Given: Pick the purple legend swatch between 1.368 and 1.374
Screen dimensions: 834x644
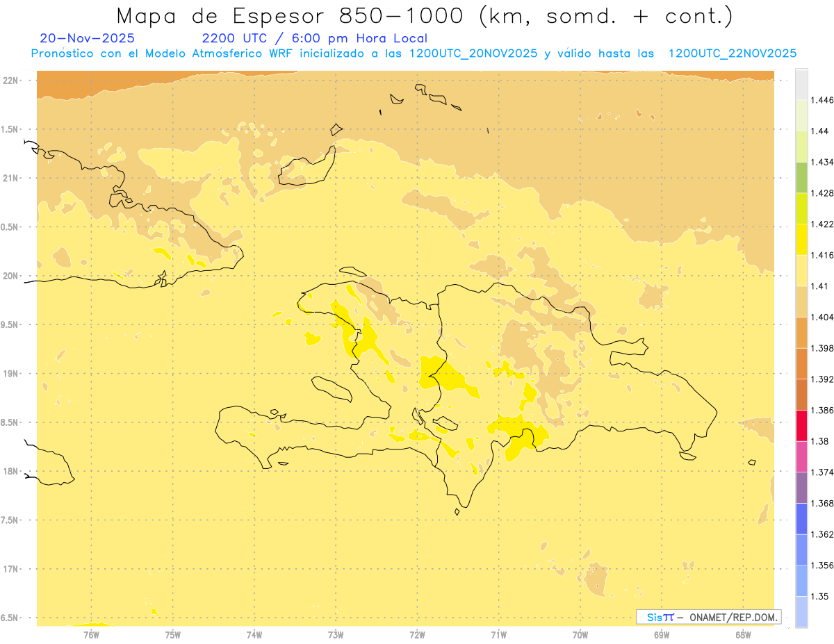Looking at the screenshot, I should (x=801, y=488).
